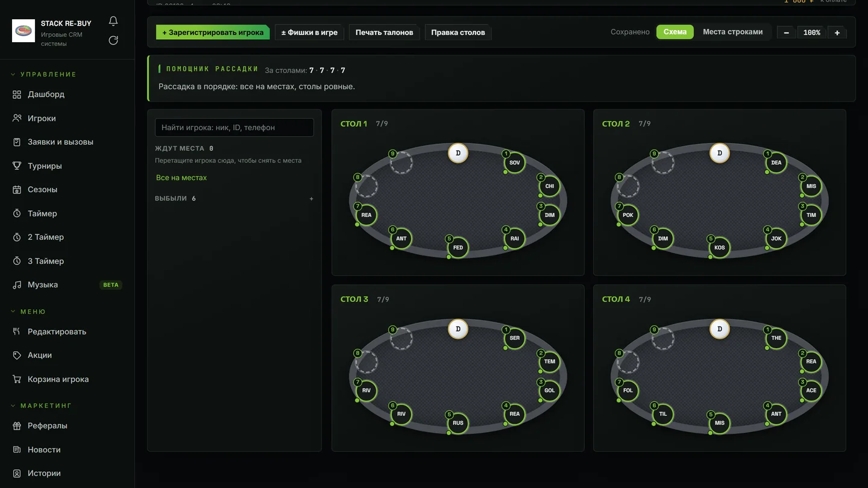Screen dimensions: 868x488
Task: Click empty seat 8 at Стол 3
Action: 366,362
